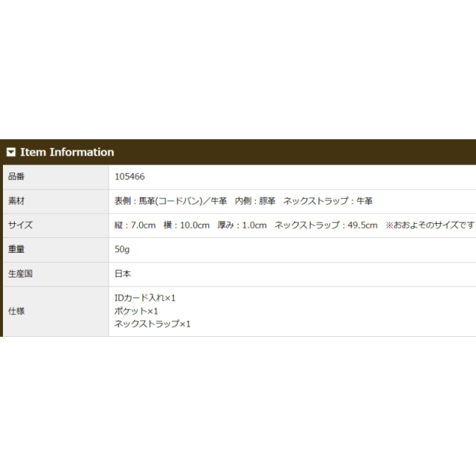Select the size row starting 縦：7.0cm
476x476 pixels.
(x=295, y=225)
